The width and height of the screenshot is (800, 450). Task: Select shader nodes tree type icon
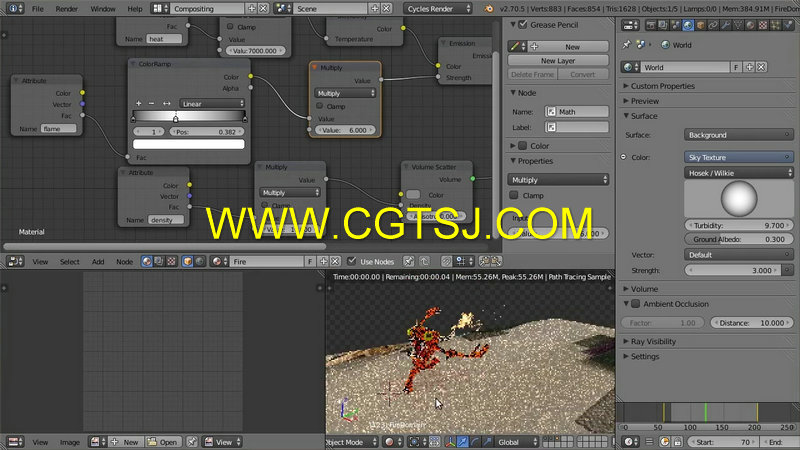tap(147, 261)
